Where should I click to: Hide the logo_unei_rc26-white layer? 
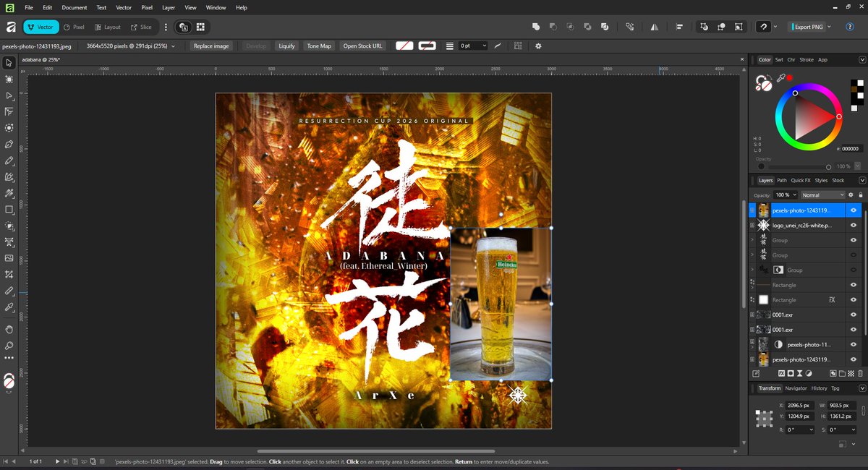coord(854,226)
